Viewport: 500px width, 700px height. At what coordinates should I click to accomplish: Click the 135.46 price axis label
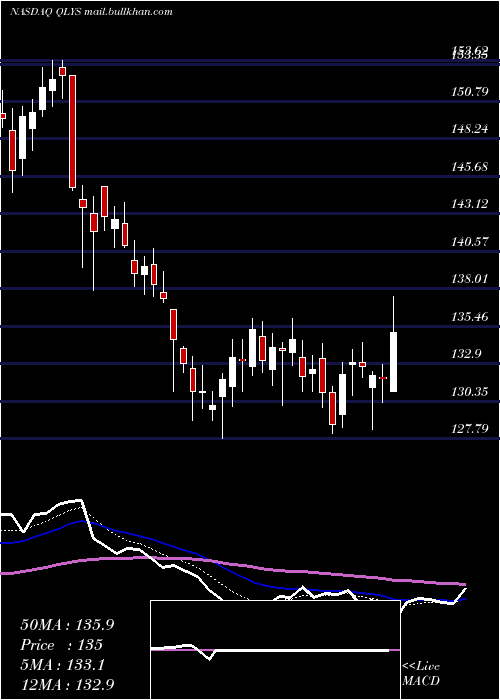coord(470,317)
